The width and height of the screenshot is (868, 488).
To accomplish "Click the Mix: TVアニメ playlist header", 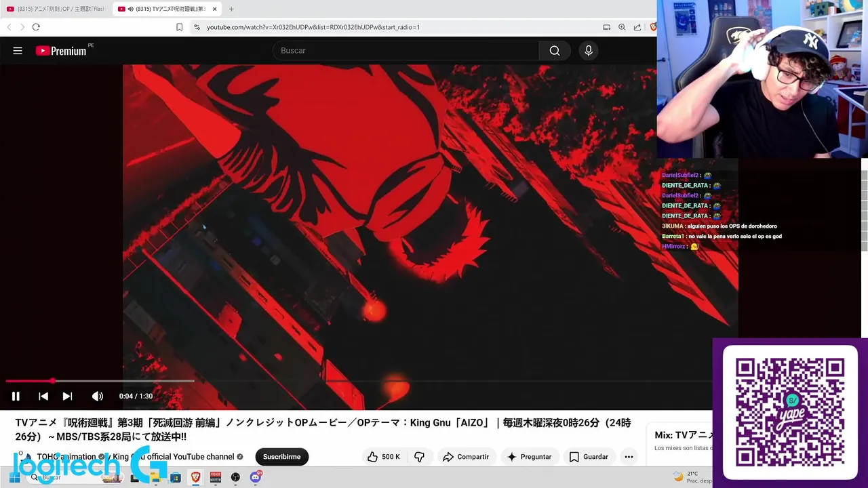I will pos(683,435).
